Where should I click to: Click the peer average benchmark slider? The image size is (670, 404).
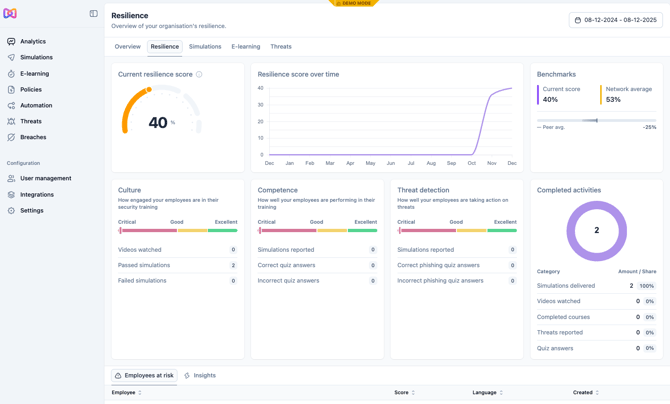click(596, 121)
